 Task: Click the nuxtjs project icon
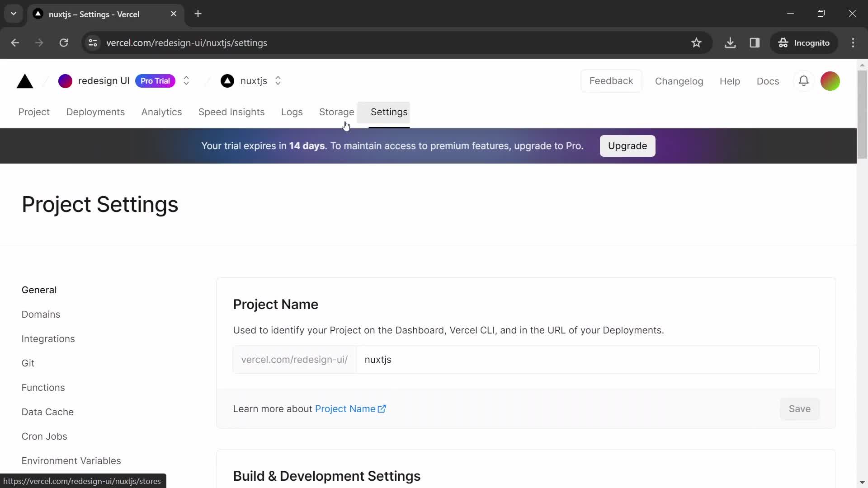click(227, 81)
